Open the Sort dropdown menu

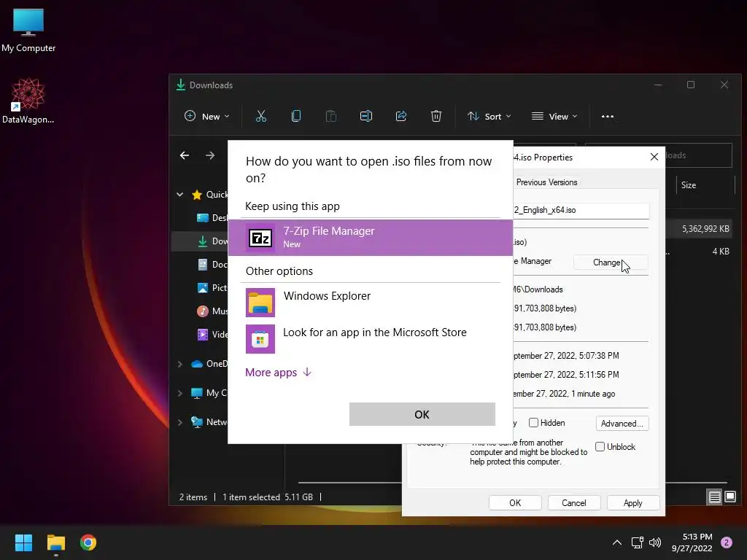(489, 116)
